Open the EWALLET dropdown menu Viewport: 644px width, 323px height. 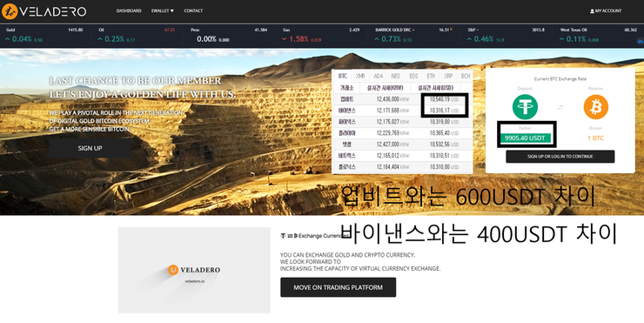pos(162,10)
